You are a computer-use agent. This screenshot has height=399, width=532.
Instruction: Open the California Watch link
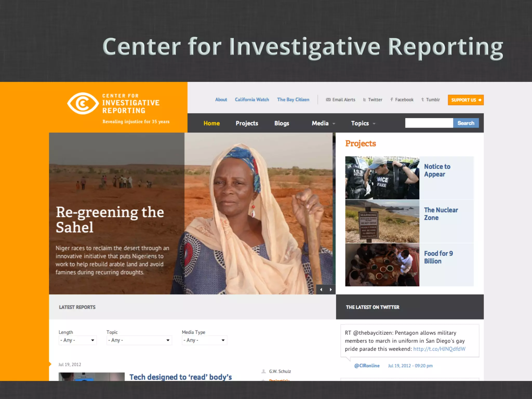tap(252, 100)
